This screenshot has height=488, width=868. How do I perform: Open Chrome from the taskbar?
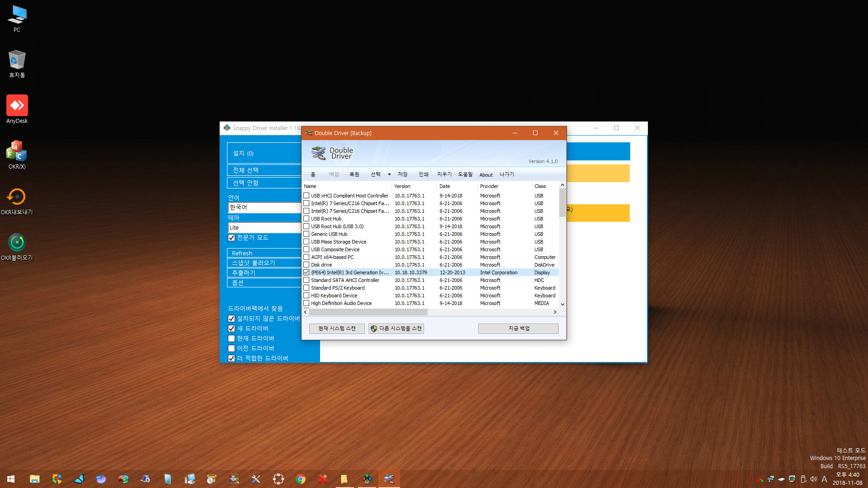[301, 479]
